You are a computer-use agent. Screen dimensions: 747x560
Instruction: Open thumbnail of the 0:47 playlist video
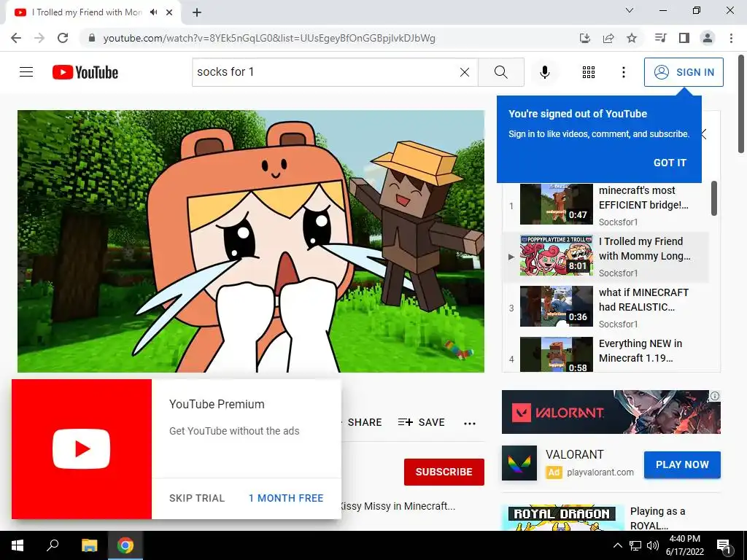click(557, 204)
